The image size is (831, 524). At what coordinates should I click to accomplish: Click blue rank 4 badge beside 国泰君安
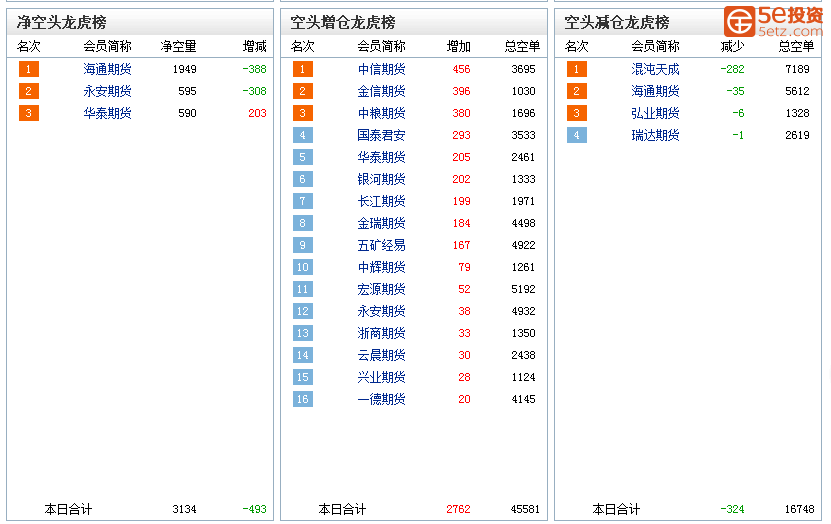[x=303, y=135]
